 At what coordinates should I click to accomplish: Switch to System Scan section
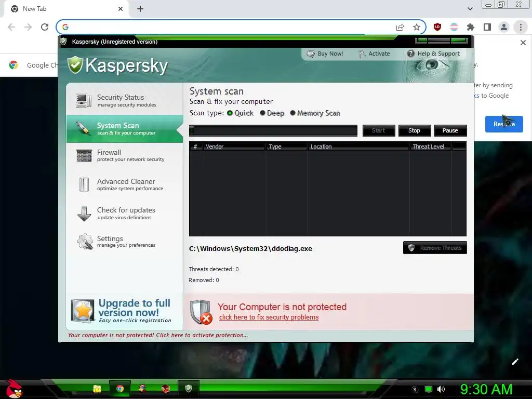pyautogui.click(x=125, y=129)
